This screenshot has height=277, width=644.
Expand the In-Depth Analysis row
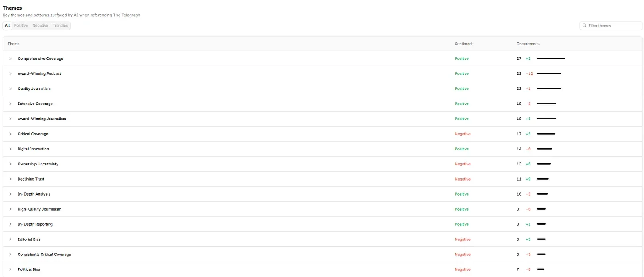[x=11, y=194]
